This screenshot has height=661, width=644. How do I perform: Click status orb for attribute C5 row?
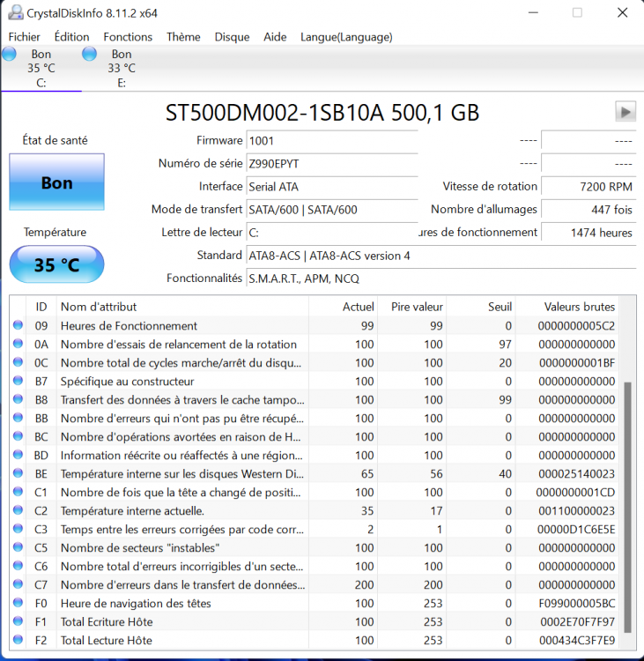19,548
